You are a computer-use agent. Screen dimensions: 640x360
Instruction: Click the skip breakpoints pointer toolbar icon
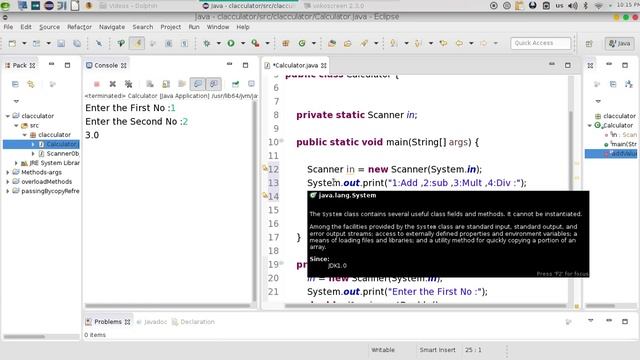coord(99,43)
